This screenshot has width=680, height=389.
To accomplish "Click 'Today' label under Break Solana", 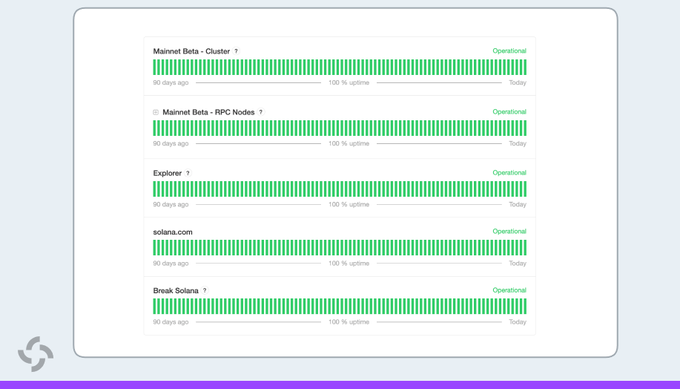I will (517, 322).
